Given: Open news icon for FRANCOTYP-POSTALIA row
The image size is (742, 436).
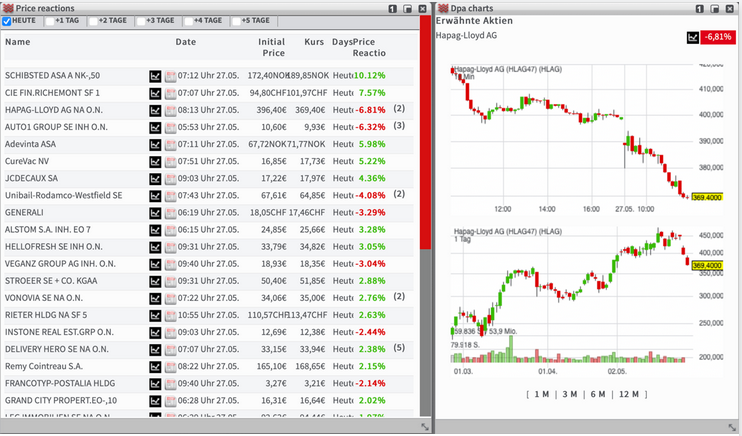Looking at the screenshot, I should point(170,383).
